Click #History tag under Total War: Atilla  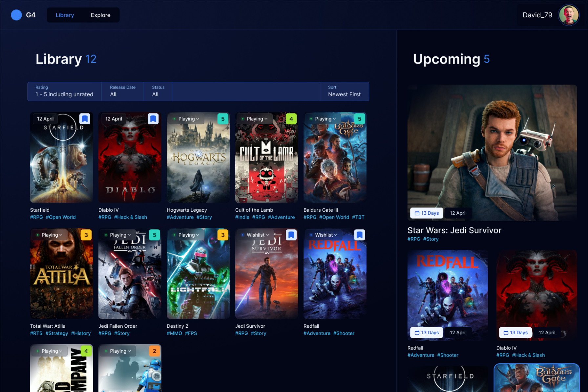(81, 333)
